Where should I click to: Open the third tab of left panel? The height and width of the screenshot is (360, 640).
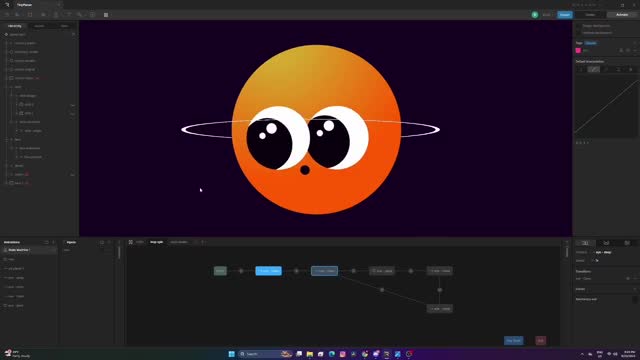[64, 26]
